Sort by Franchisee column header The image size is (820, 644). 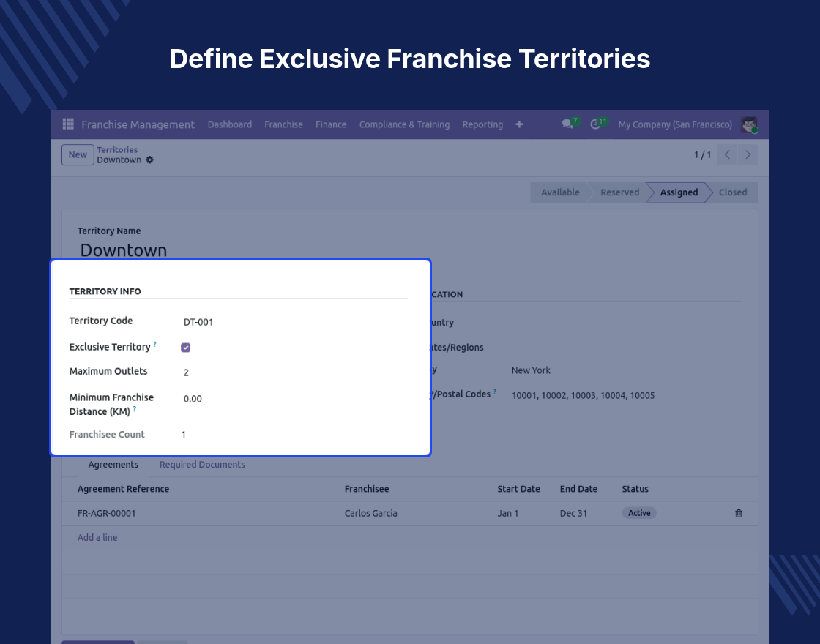[367, 490]
